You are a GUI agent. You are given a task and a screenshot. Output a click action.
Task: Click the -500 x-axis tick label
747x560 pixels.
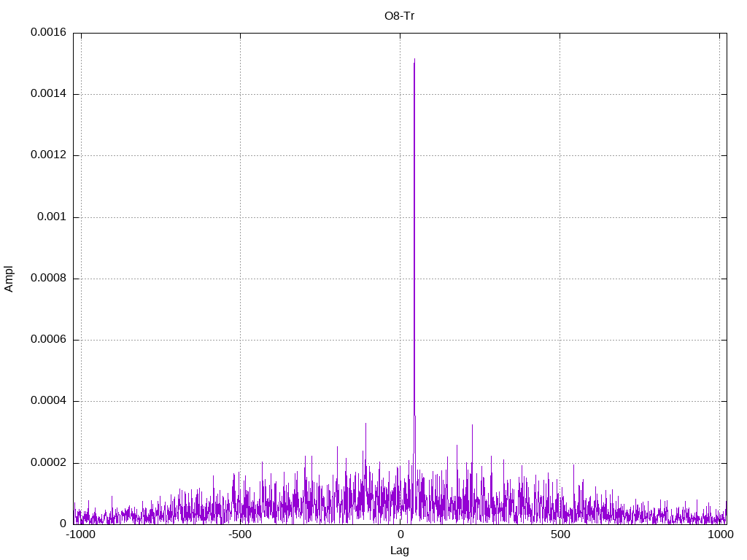(x=240, y=534)
